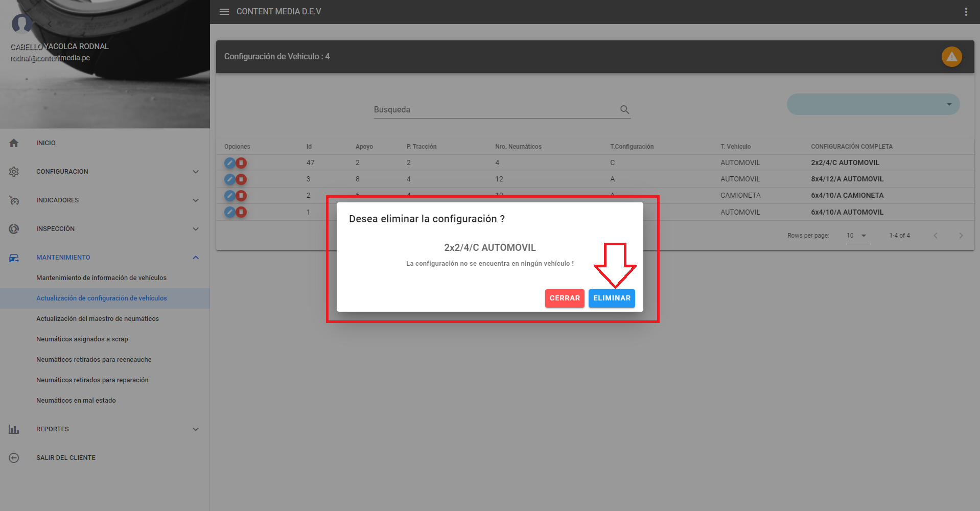Click edit pencil icon for row Id 47
Screen dimensions: 980x511
pyautogui.click(x=230, y=163)
